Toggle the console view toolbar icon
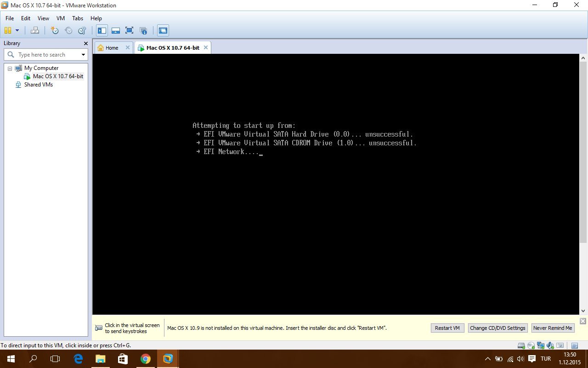The width and height of the screenshot is (588, 368). point(163,30)
